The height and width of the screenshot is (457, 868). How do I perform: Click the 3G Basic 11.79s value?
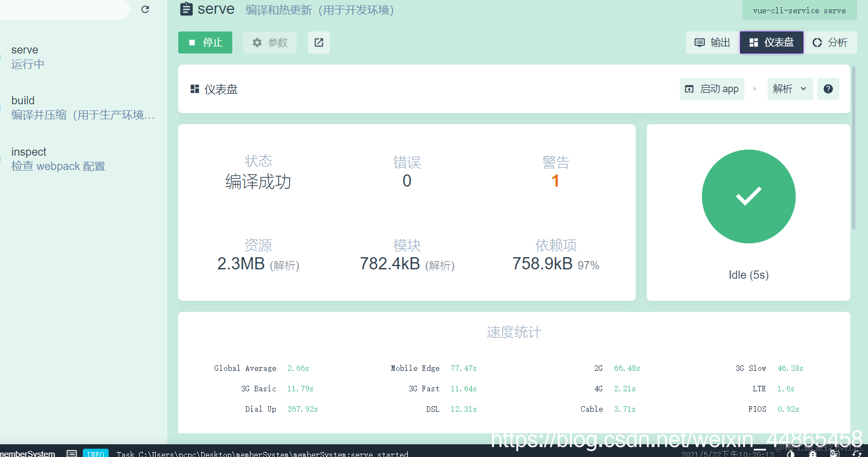point(300,389)
